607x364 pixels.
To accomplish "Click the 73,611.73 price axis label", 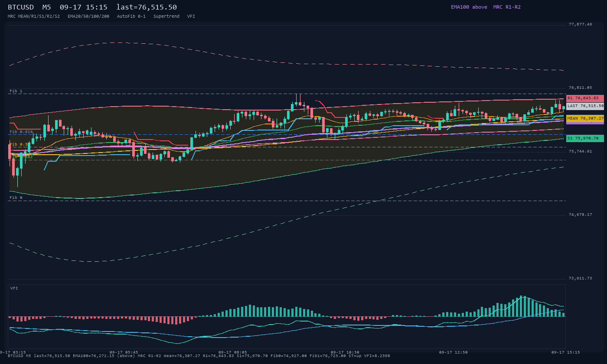I will (x=580, y=279).
